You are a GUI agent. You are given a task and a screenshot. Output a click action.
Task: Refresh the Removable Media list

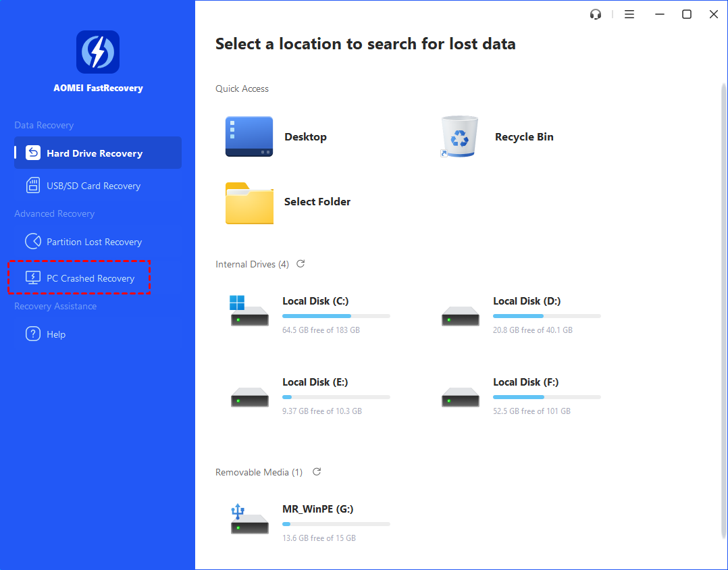pos(317,471)
